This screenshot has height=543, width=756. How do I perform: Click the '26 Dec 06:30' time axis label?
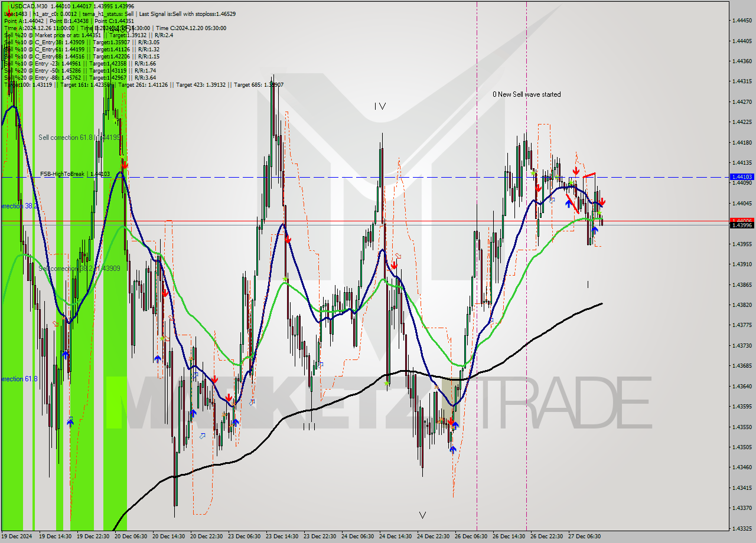pos(471,537)
